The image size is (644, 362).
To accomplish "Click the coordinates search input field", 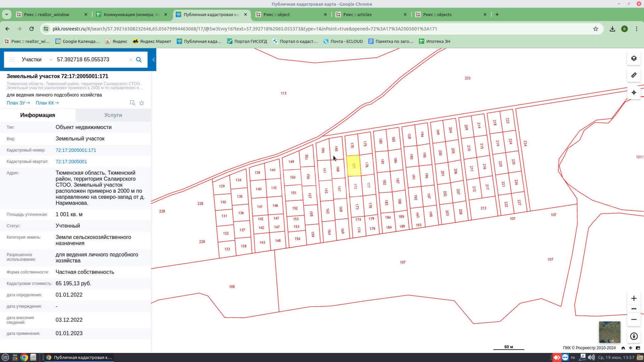I will pos(90,60).
